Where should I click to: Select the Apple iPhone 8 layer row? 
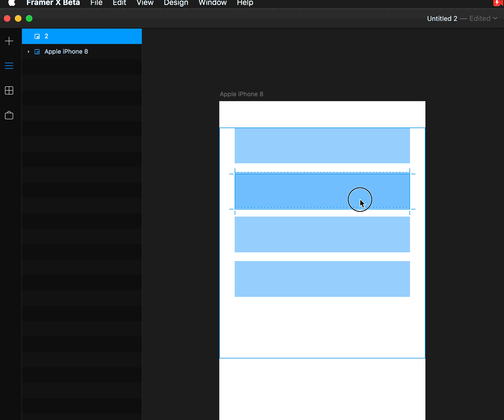click(82, 52)
